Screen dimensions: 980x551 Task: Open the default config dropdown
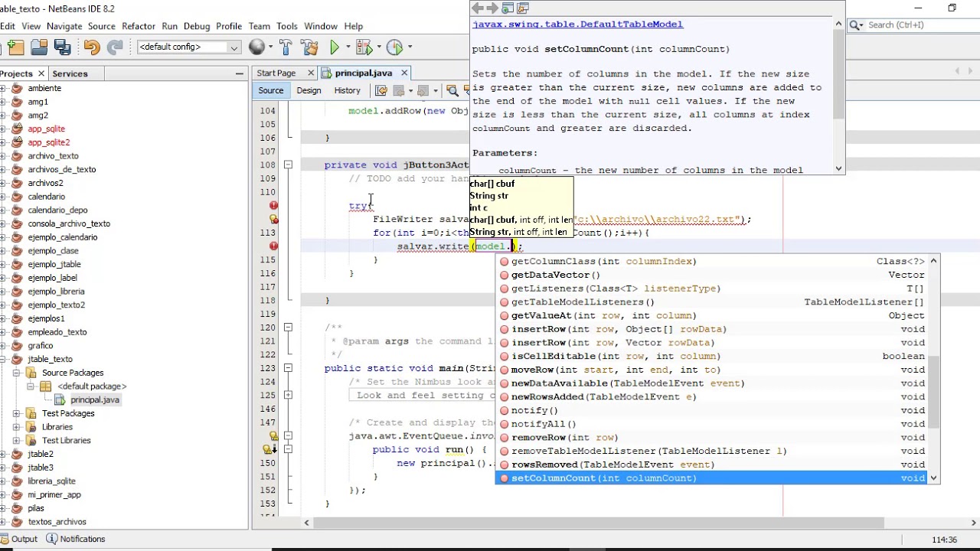click(188, 47)
